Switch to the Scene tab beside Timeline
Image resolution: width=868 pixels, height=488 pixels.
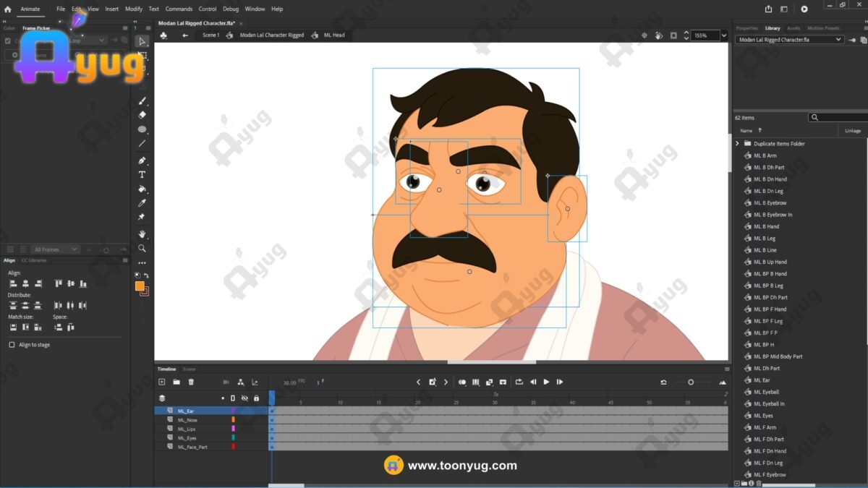tap(189, 369)
